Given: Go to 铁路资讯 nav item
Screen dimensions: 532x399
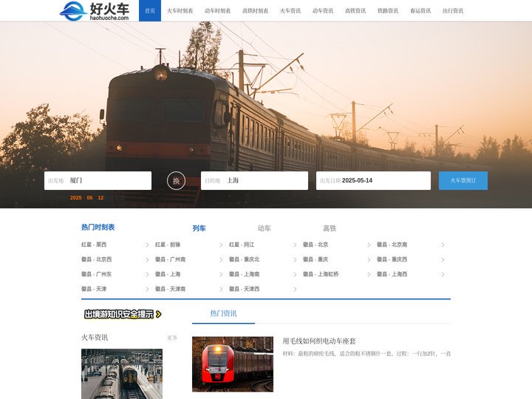Looking at the screenshot, I should coord(388,11).
